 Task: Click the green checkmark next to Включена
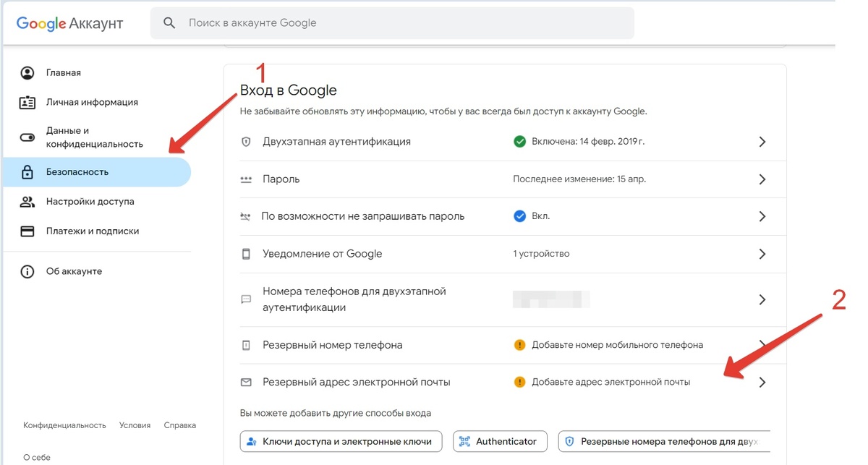pyautogui.click(x=519, y=142)
